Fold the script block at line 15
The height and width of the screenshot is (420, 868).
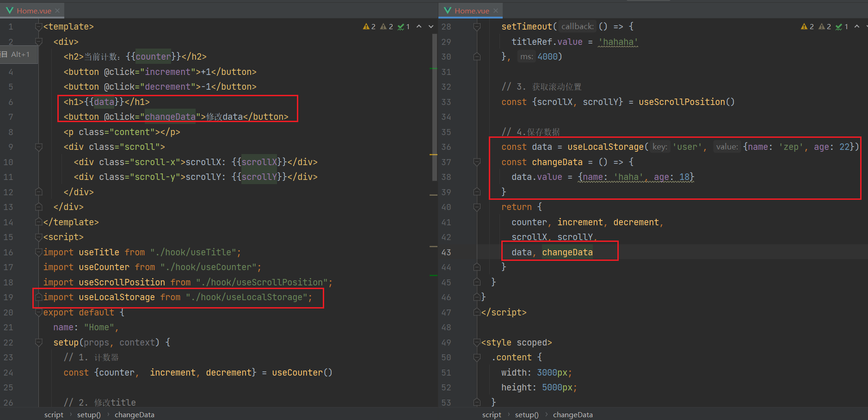[x=39, y=237]
